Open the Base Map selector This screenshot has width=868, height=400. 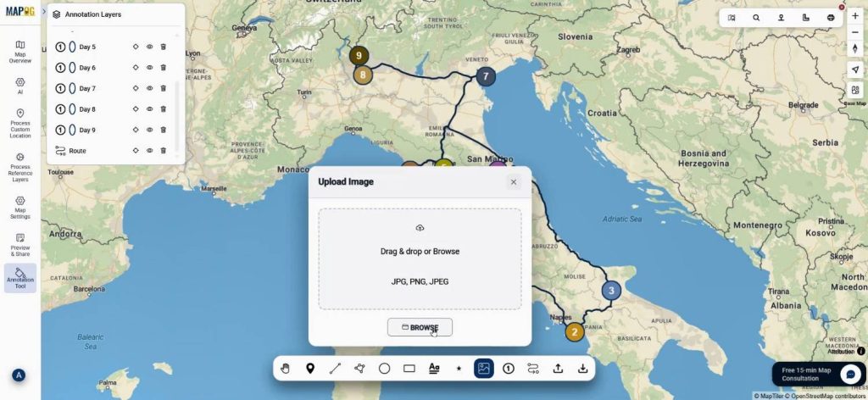tap(855, 92)
